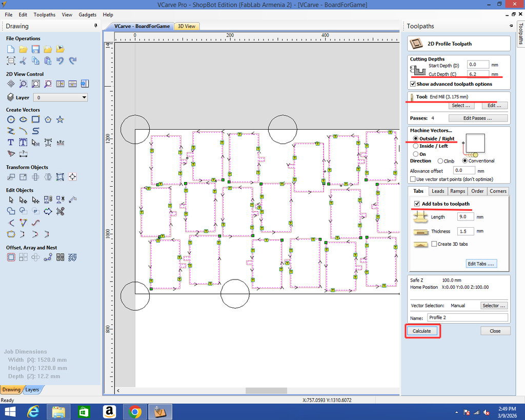The image size is (525, 420).
Task: Click the Weld vectors icon
Action: tap(11, 211)
